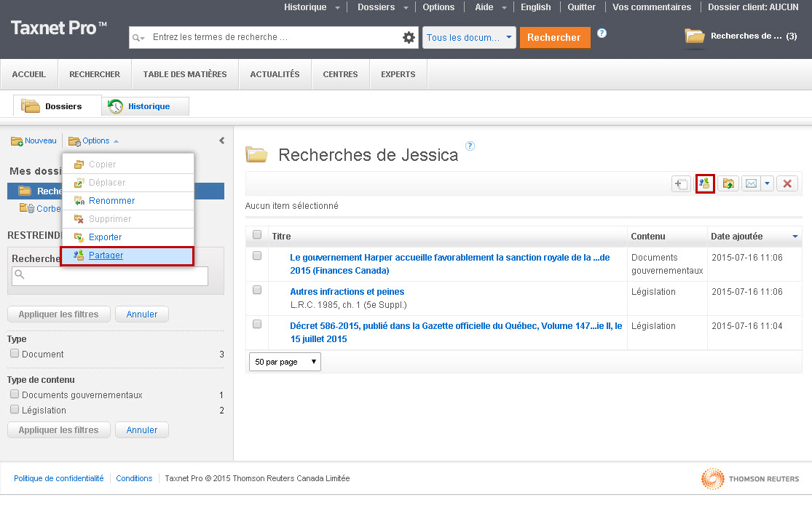Collapse the left folder panel arrow
Image resolution: width=812 pixels, height=519 pixels.
[x=221, y=140]
